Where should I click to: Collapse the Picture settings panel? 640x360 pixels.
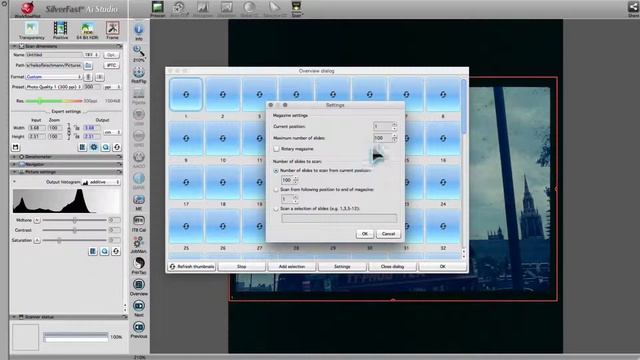pos(15,172)
